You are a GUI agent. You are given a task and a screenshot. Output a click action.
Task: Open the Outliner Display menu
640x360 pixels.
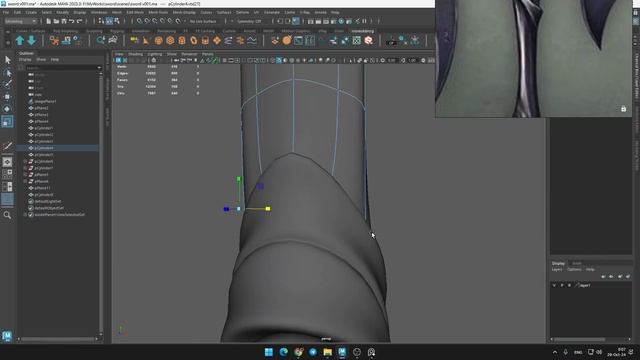pyautogui.click(x=25, y=60)
